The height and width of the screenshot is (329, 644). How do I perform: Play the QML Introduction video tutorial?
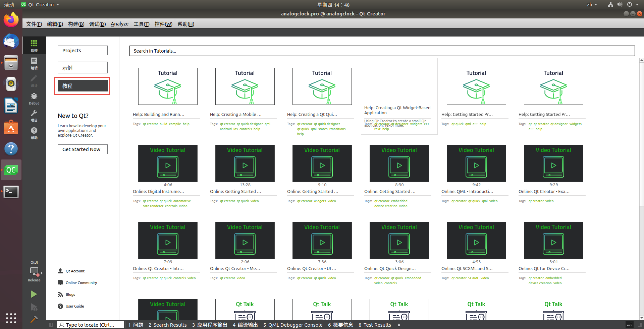click(476, 163)
